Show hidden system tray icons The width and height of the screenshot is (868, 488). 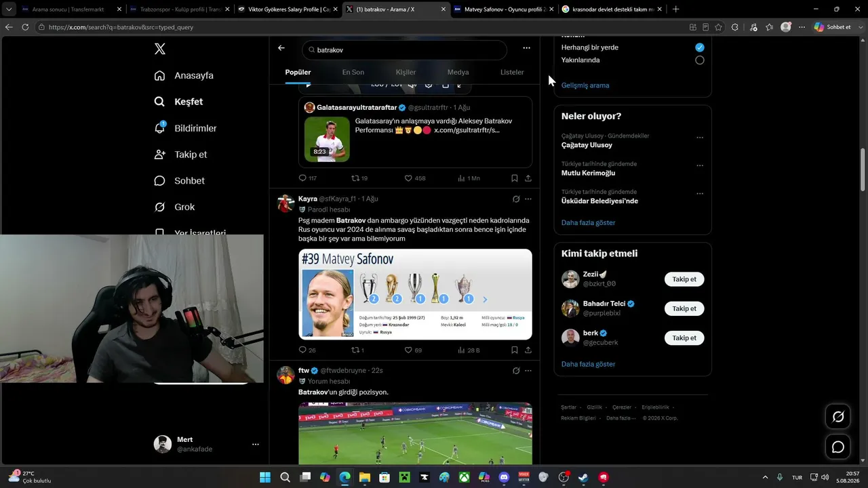point(766,477)
